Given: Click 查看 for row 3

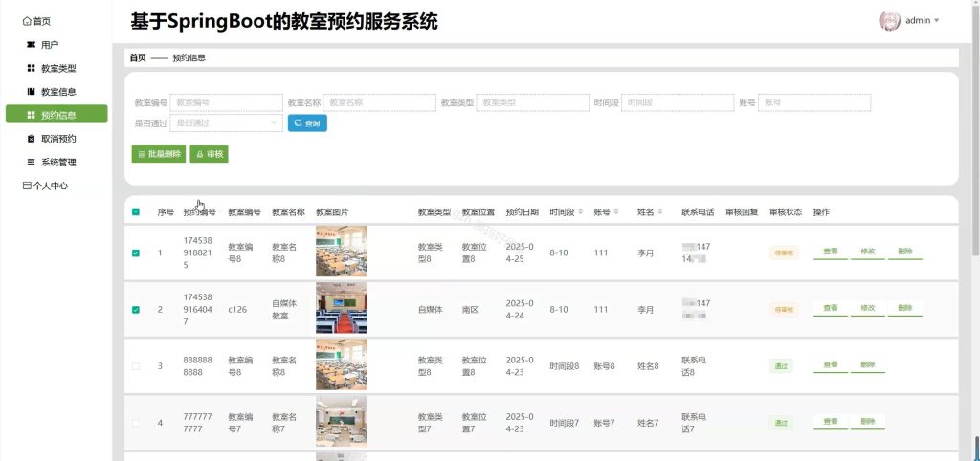Looking at the screenshot, I should tap(830, 365).
